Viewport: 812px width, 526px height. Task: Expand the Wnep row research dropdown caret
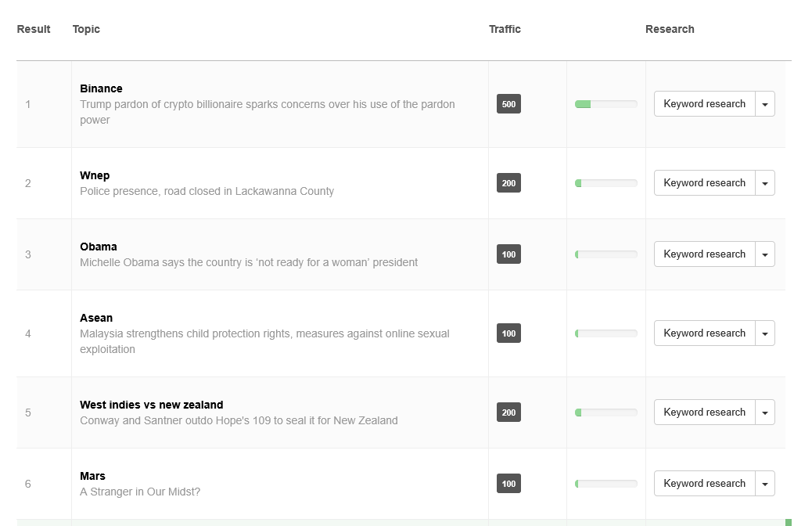[x=765, y=183]
